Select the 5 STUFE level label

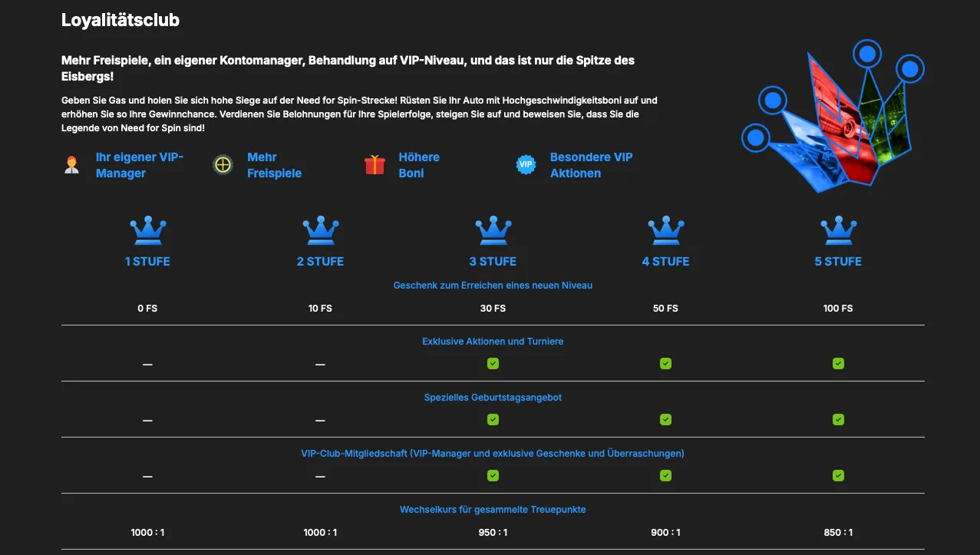point(838,262)
